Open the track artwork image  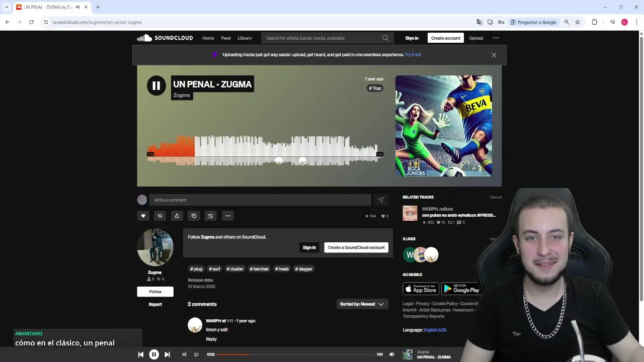[x=444, y=126]
